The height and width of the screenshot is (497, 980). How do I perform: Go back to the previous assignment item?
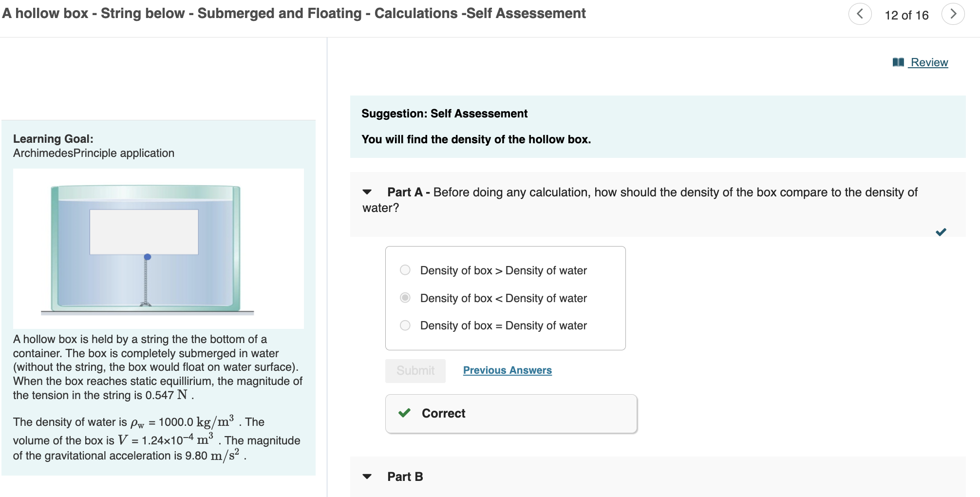pos(861,14)
